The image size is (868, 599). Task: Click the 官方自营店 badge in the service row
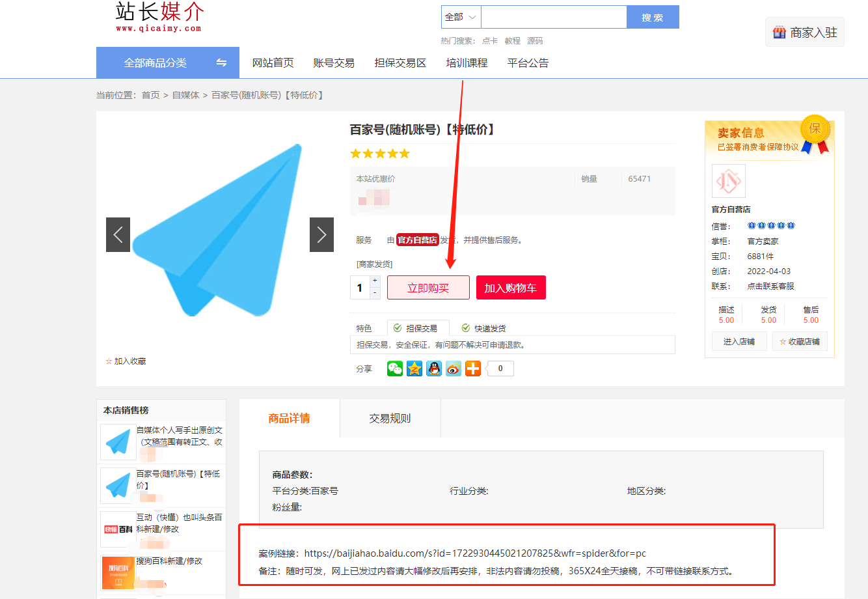pos(418,240)
